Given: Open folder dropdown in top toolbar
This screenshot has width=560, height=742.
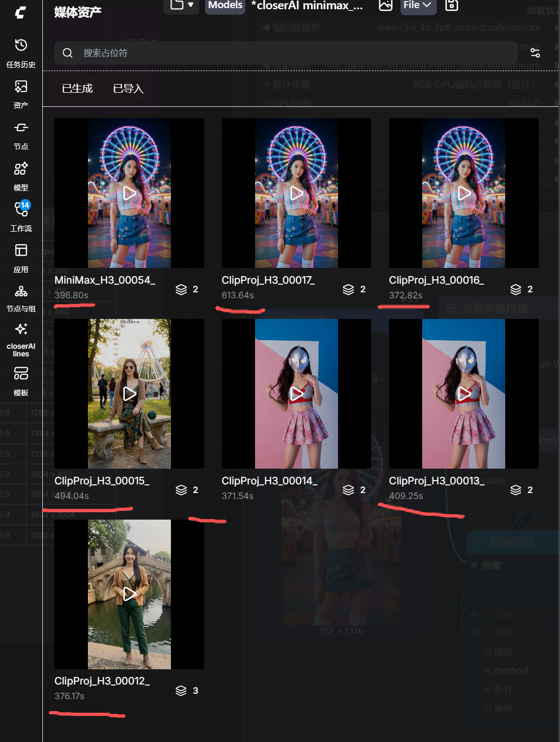Looking at the screenshot, I should 181,5.
